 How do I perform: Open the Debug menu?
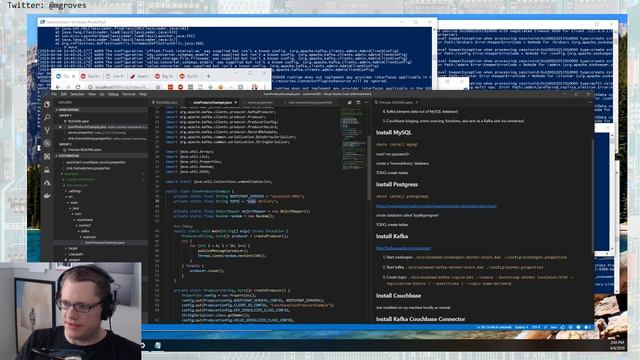point(113,94)
